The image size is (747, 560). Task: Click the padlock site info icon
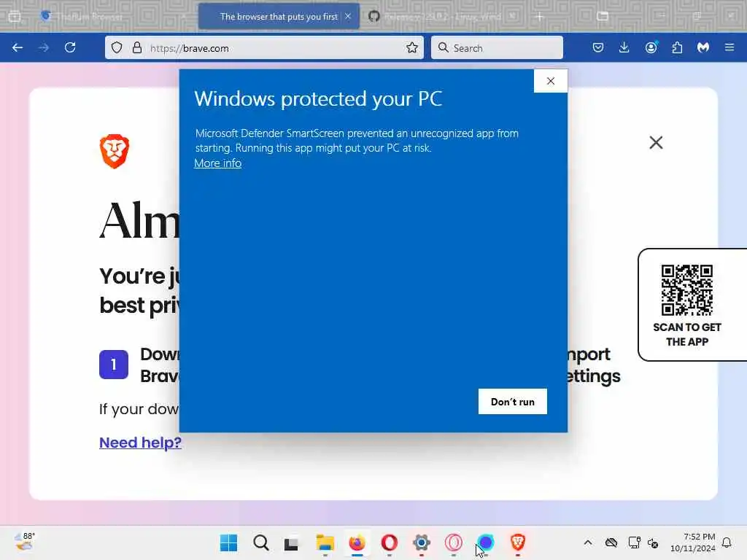click(137, 47)
